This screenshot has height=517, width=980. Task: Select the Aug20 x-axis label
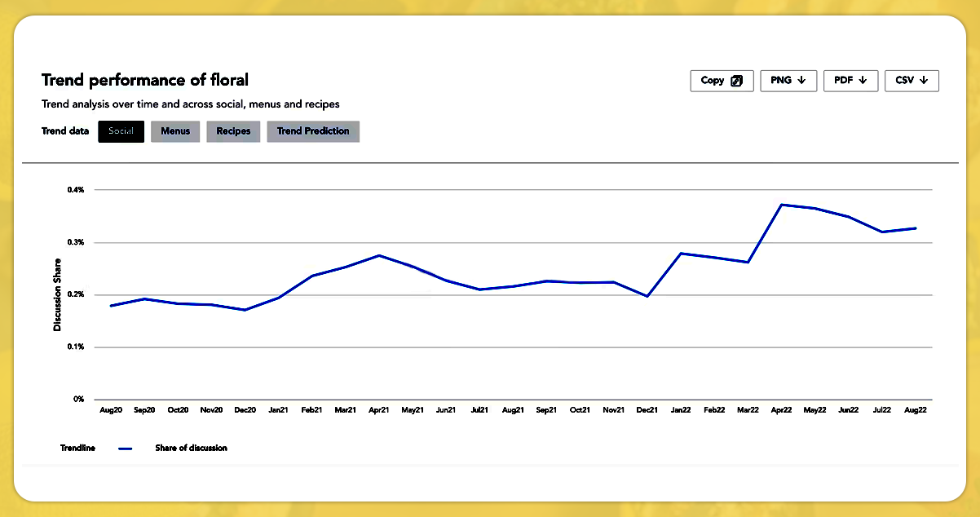coord(111,409)
